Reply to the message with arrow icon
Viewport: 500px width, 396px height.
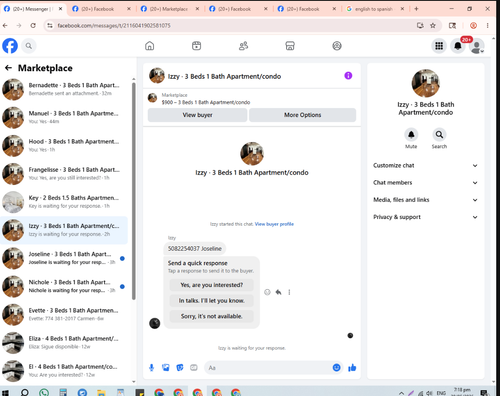pos(278,292)
